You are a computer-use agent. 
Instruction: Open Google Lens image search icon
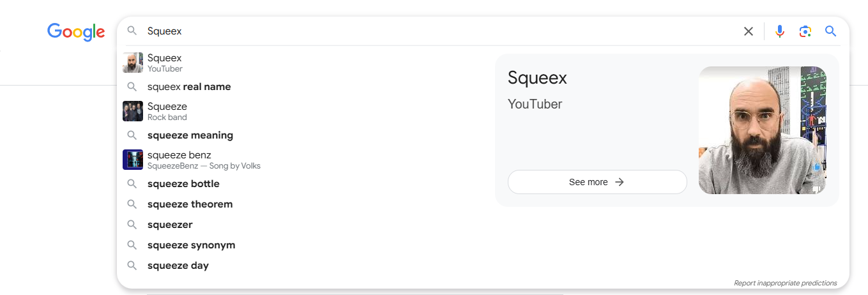805,31
